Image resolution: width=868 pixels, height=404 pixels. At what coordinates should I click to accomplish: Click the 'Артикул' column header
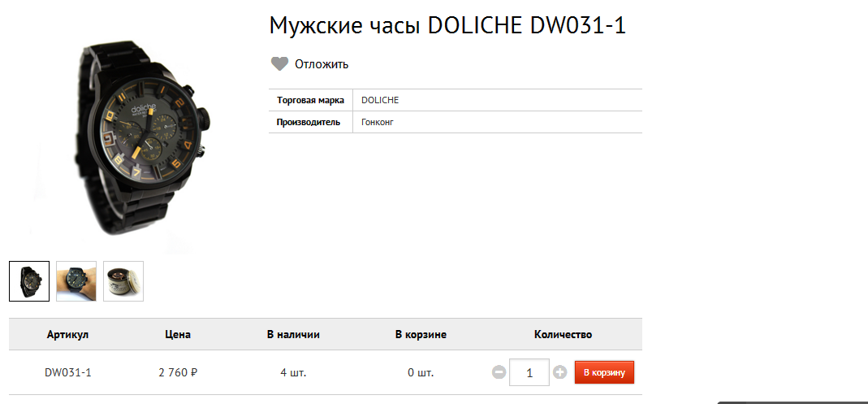point(67,335)
